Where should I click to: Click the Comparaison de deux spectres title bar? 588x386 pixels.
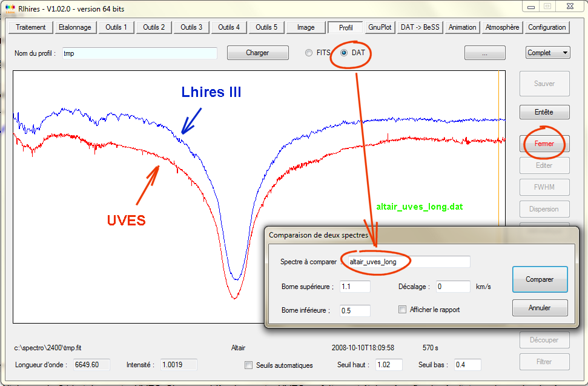pos(421,235)
